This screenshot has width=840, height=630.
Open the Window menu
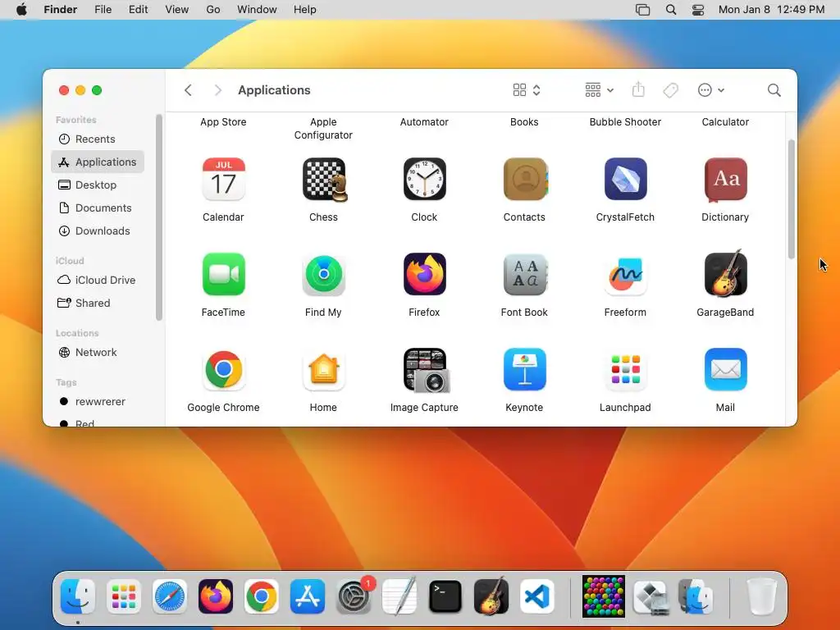pyautogui.click(x=257, y=10)
